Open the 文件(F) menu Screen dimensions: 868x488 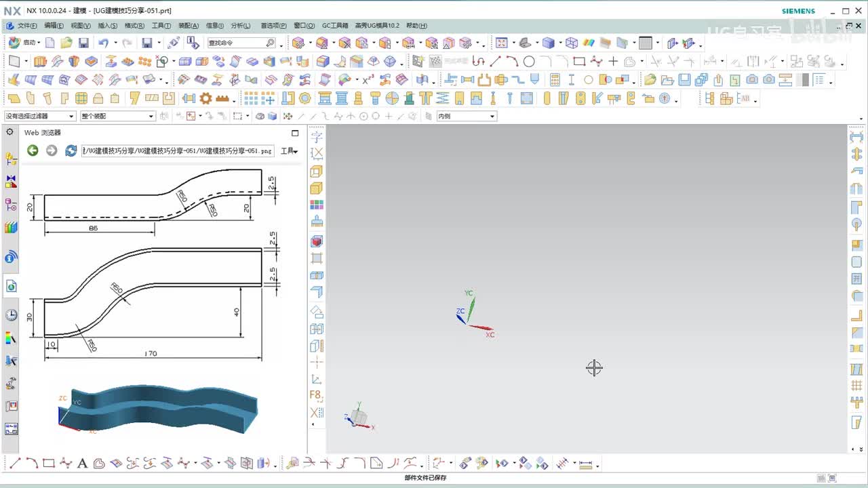point(26,26)
